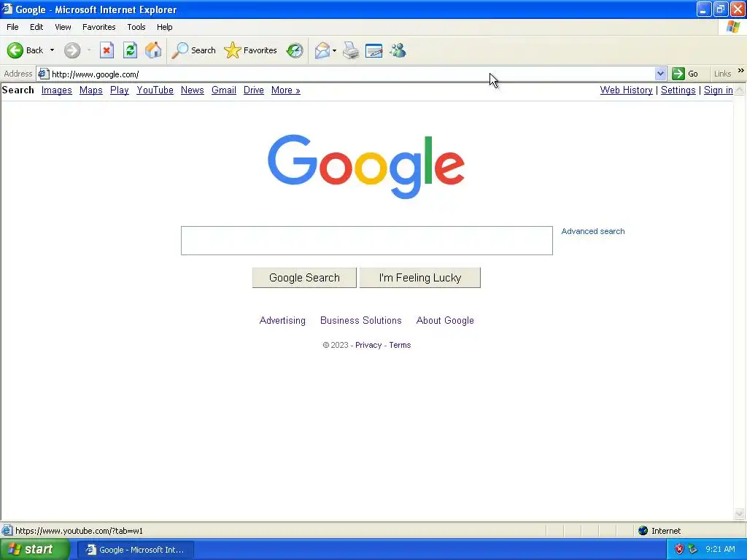Click the address bar URL field
Screen dimensions: 747x560
tap(352, 74)
